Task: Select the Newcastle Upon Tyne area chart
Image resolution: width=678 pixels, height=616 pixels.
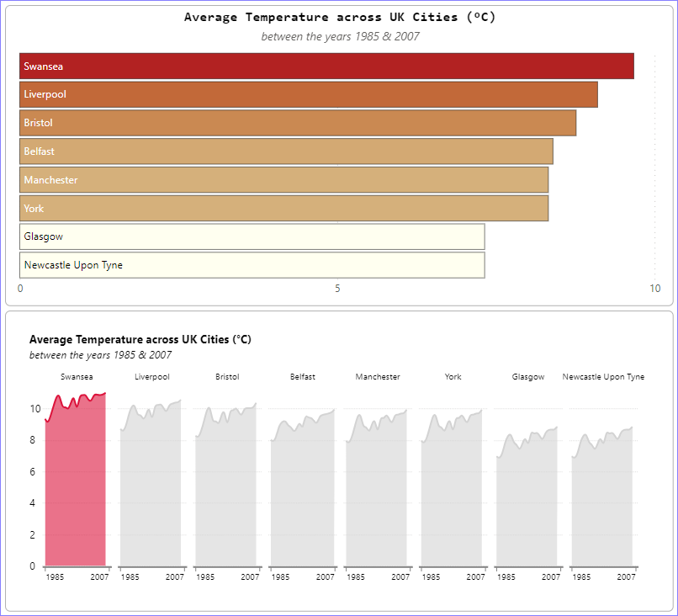Action: point(602,505)
